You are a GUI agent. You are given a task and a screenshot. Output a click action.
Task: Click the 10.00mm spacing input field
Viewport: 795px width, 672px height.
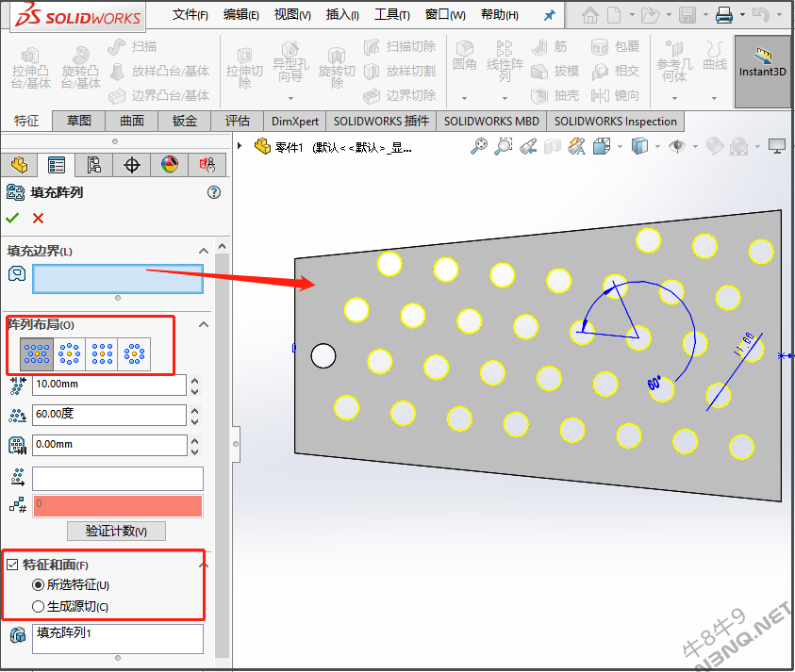(109, 385)
